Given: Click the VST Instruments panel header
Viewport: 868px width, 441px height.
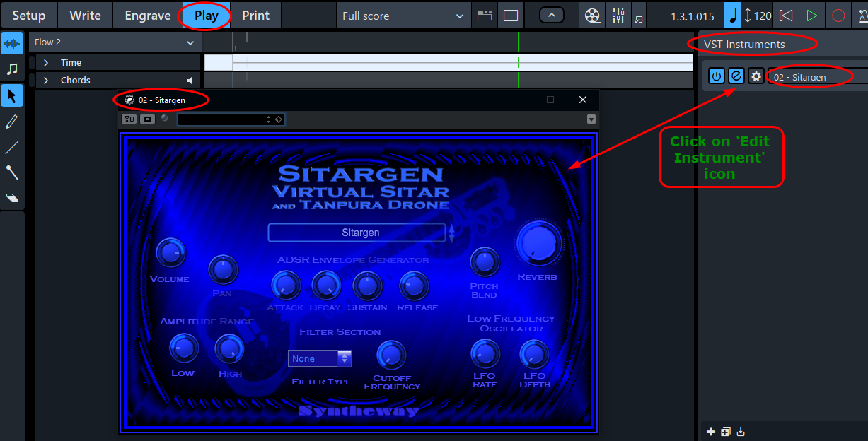Looking at the screenshot, I should (783, 44).
